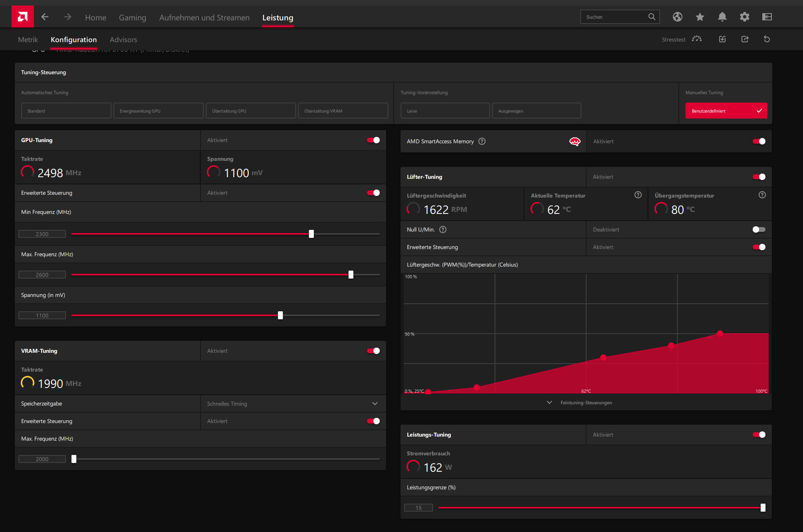Open the web browser globe icon

point(677,17)
